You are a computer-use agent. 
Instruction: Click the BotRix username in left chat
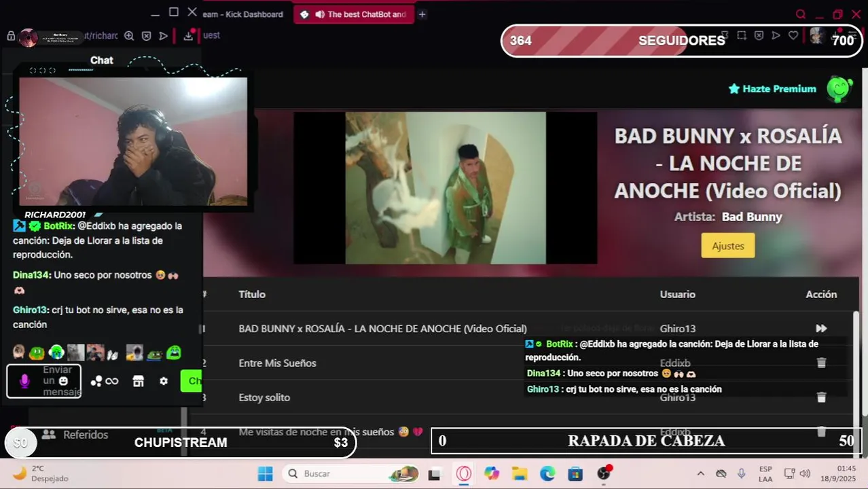click(58, 225)
